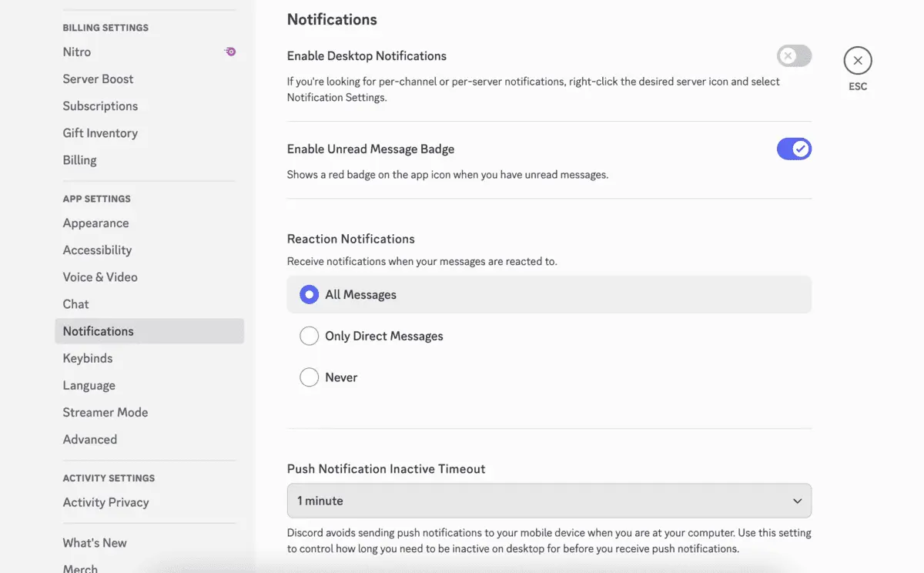This screenshot has width=924, height=573.
Task: Go to the Streamer Mode settings
Action: pos(105,412)
